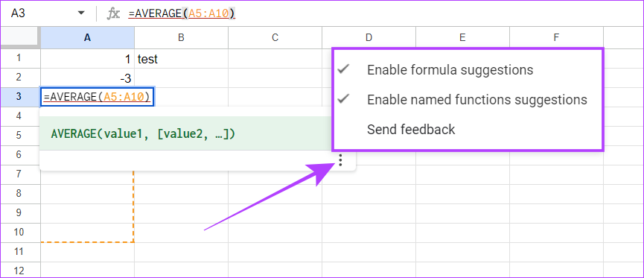644x278 pixels.
Task: Select column C header
Action: 275,38
